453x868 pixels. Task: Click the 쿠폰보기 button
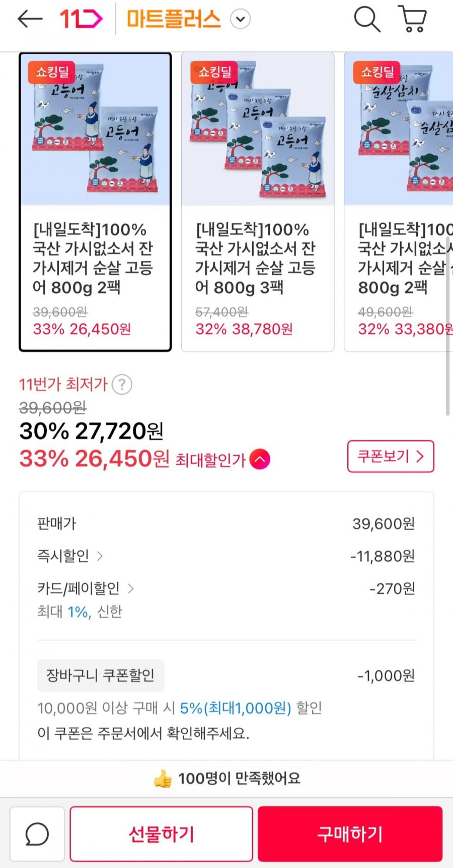pyautogui.click(x=390, y=457)
